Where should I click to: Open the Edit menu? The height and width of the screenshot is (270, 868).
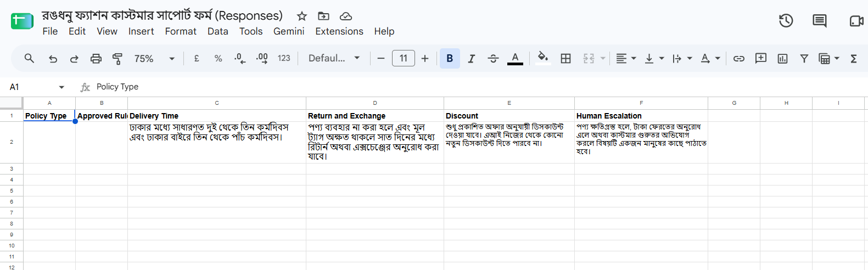(x=77, y=31)
